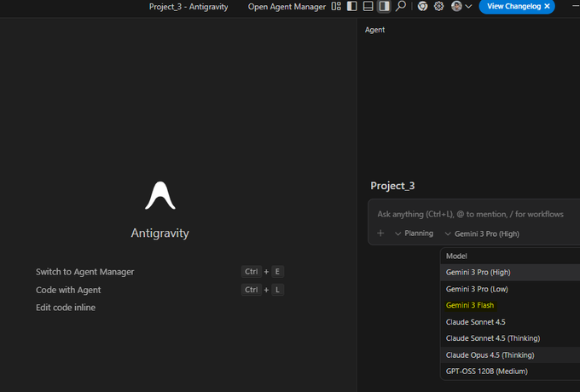Open the customize layout icon
This screenshot has width=580, height=392.
pyautogui.click(x=336, y=6)
